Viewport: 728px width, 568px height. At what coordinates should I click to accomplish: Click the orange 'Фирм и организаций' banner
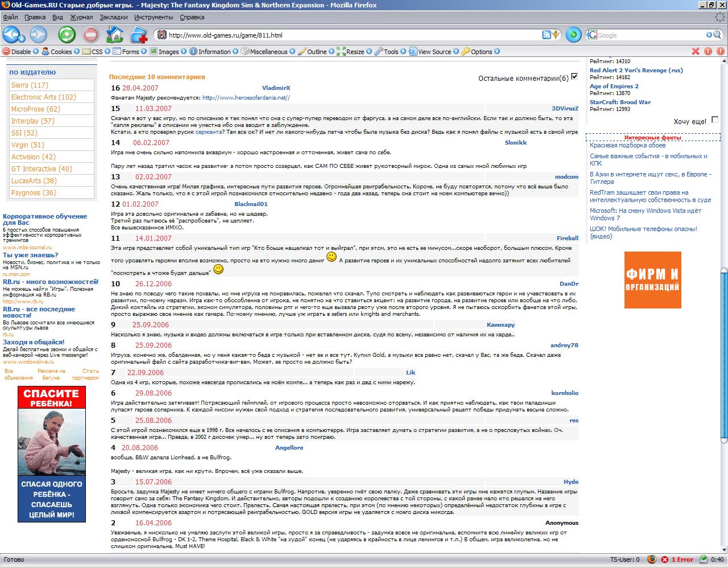(652, 280)
